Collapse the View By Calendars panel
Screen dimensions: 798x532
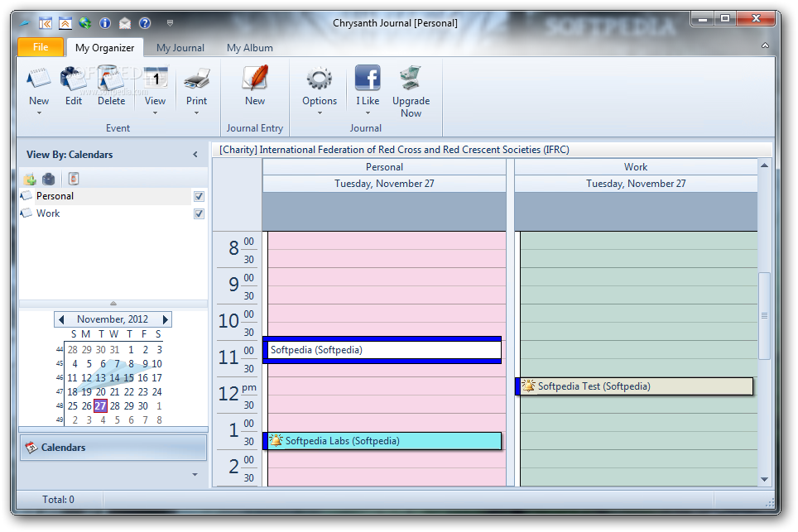[x=195, y=155]
